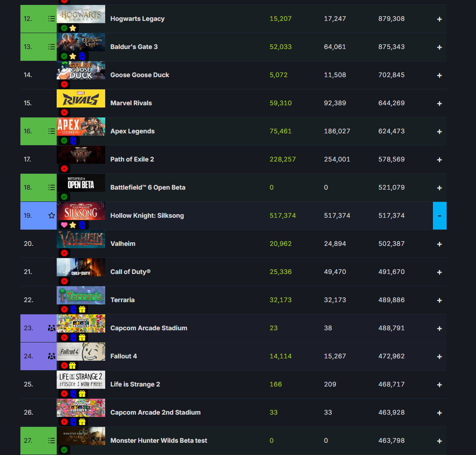Click Apex Legends 24h peak value 186,027

[337, 131]
